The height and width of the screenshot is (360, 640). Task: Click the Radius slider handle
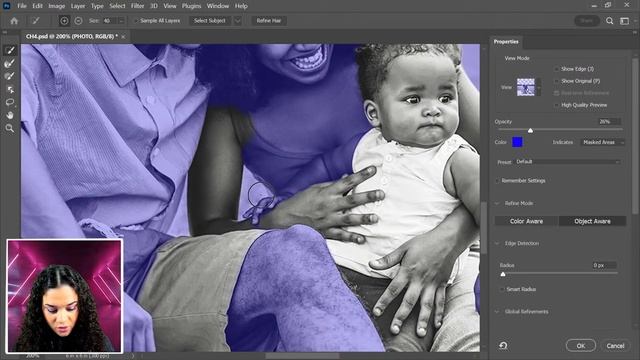click(503, 274)
